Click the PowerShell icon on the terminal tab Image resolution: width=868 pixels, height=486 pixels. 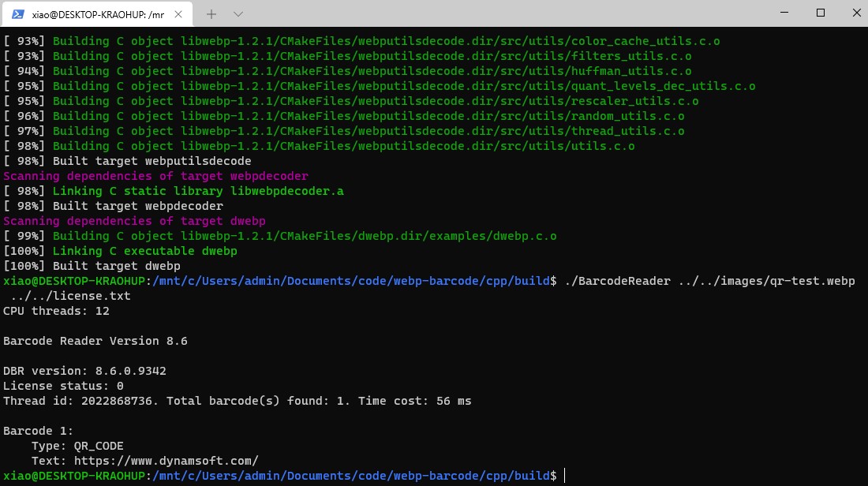coord(17,13)
